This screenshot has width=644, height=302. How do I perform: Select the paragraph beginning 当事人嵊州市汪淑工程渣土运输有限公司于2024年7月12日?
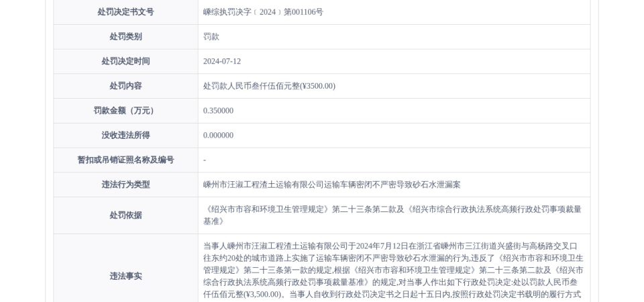coord(394,270)
